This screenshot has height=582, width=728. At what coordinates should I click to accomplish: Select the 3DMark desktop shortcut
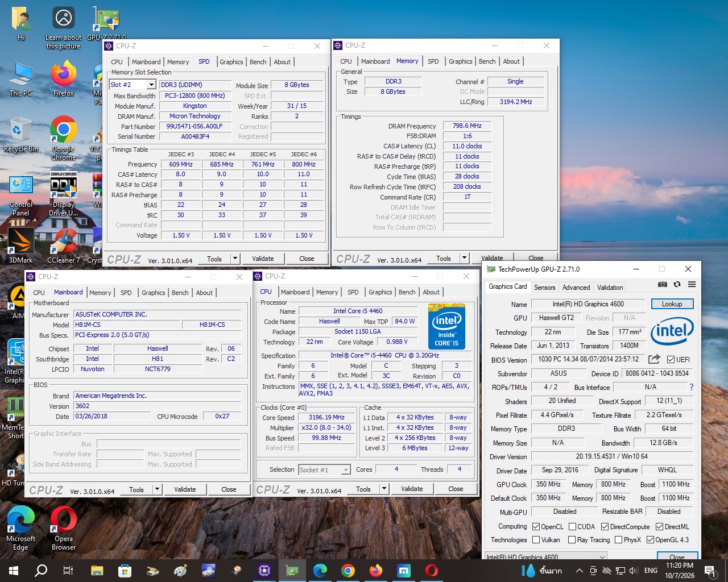click(x=20, y=246)
